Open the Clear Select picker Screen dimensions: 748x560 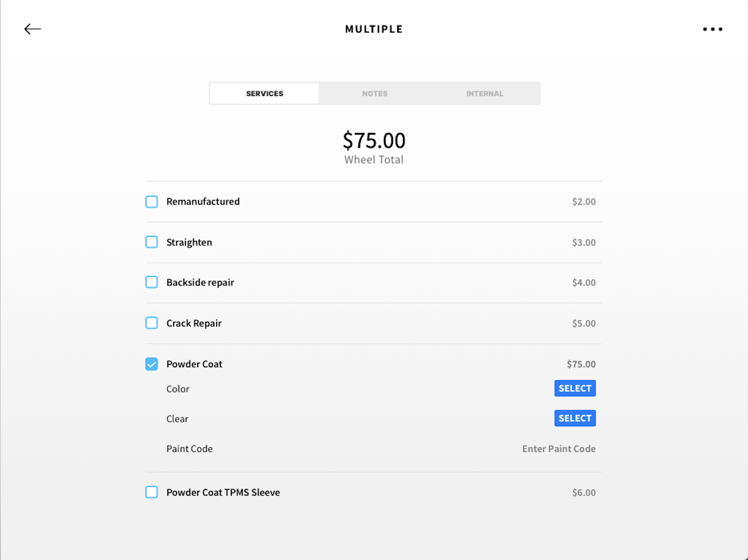click(x=575, y=418)
